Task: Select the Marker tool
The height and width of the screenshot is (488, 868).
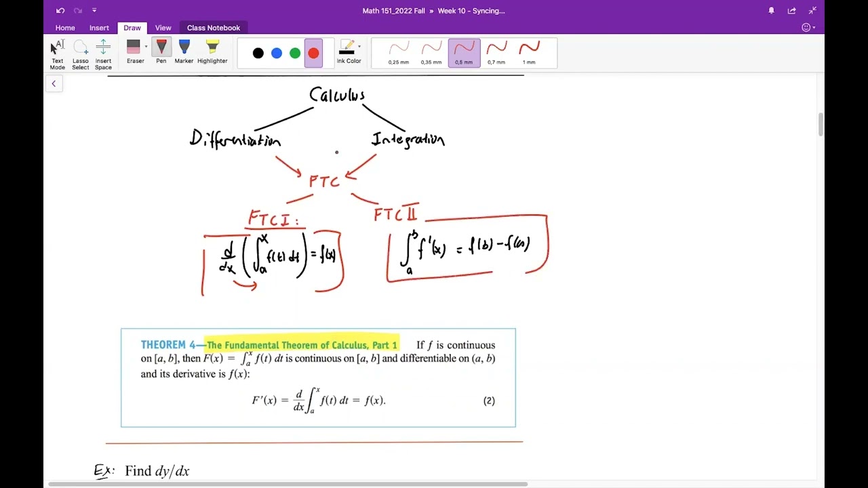Action: [184, 52]
